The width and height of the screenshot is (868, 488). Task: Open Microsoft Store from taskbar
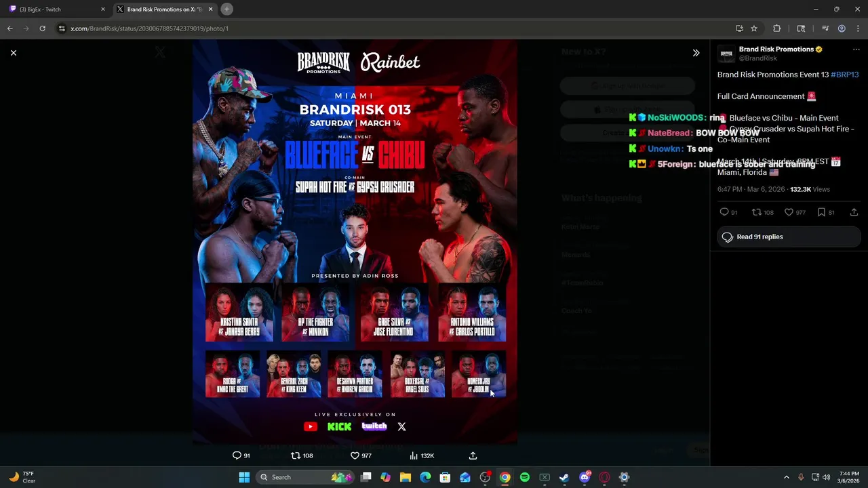(445, 477)
